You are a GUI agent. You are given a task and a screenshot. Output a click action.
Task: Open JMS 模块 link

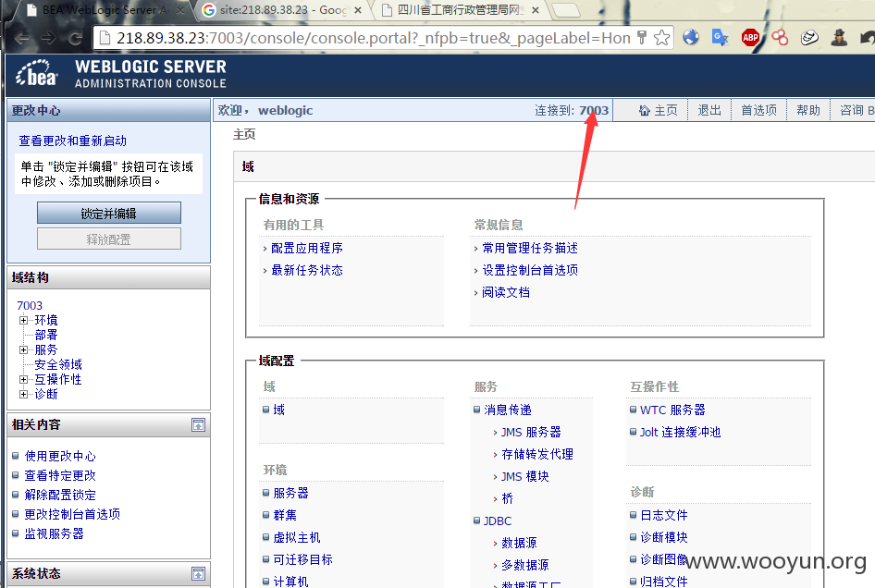pyautogui.click(x=525, y=476)
